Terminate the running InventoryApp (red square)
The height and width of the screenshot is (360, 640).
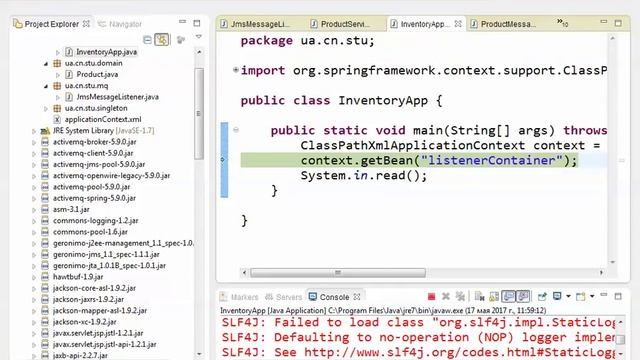coord(431,297)
